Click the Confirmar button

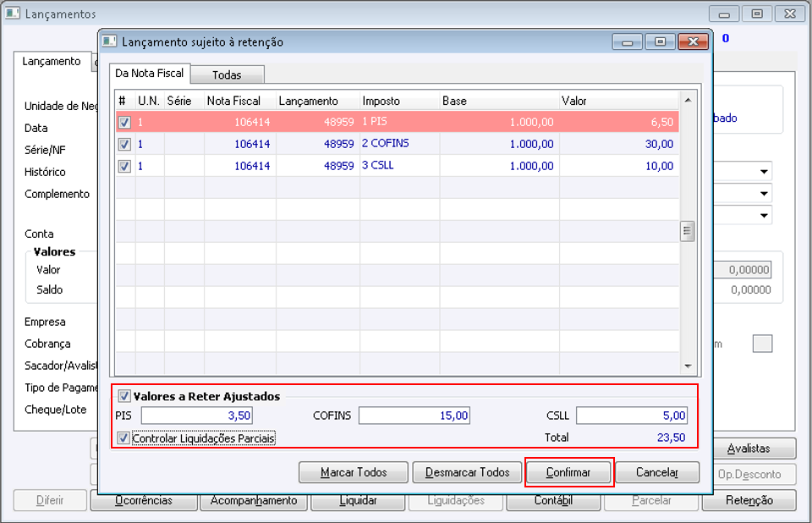click(568, 472)
